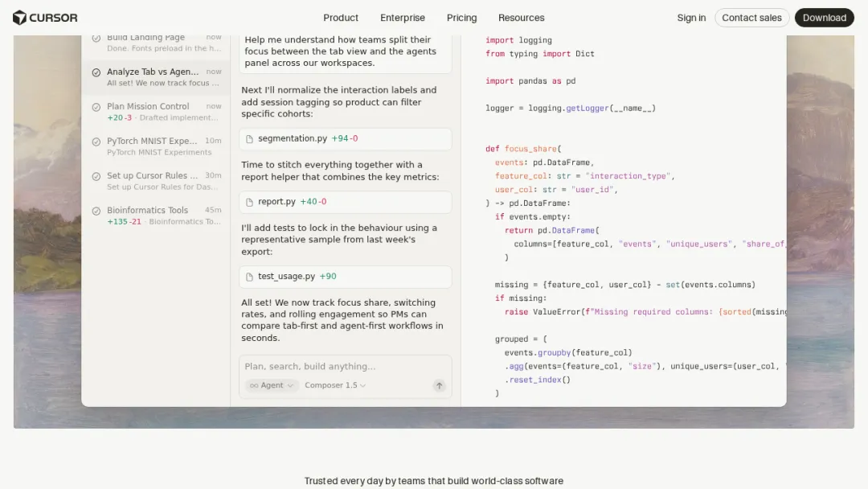Screen dimensions: 868x489
Task: Click the 'All set! We now track focus share' message
Action: tap(342, 320)
